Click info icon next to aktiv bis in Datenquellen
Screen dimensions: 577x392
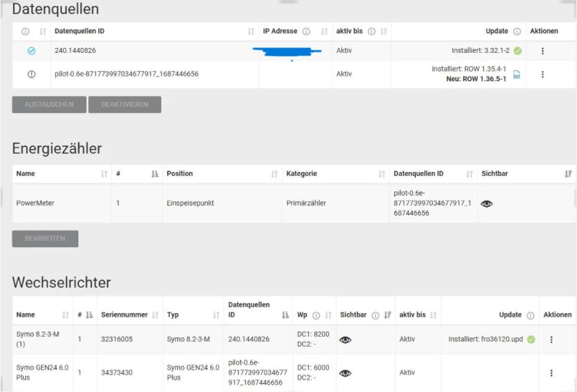[x=371, y=32]
